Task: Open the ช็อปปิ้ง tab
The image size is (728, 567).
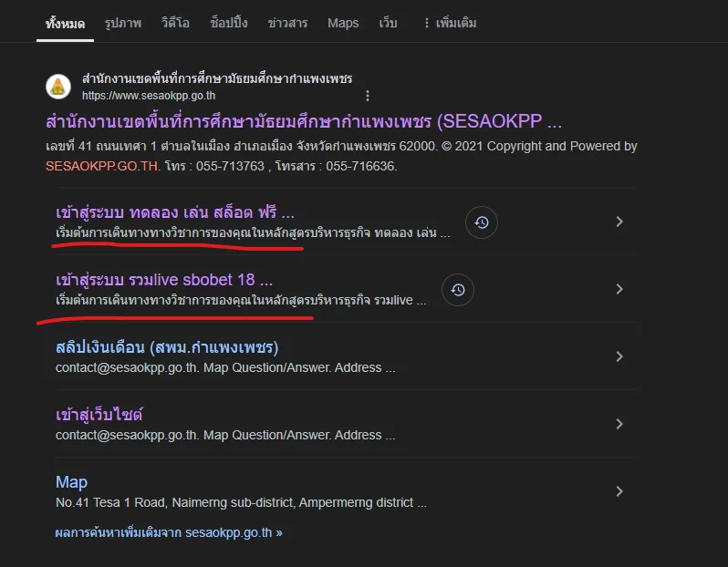Action: tap(229, 23)
